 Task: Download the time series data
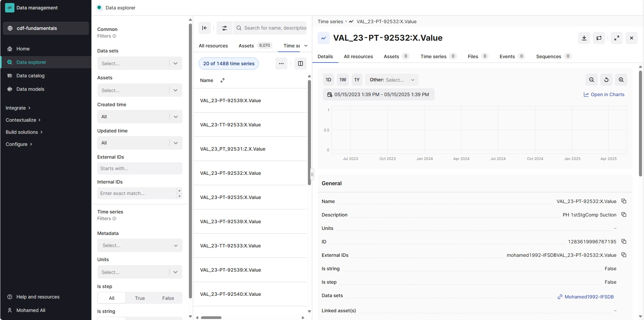point(584,38)
